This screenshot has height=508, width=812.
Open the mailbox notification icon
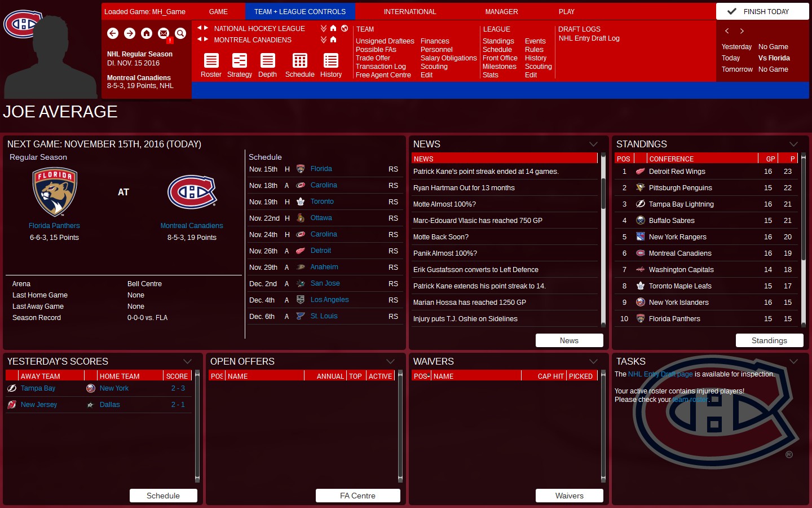click(162, 34)
